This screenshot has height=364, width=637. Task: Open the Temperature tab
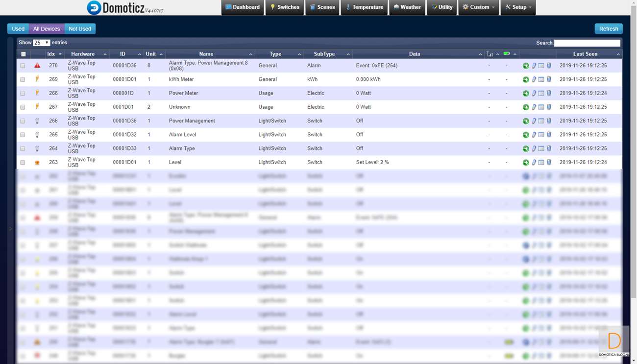click(x=364, y=7)
